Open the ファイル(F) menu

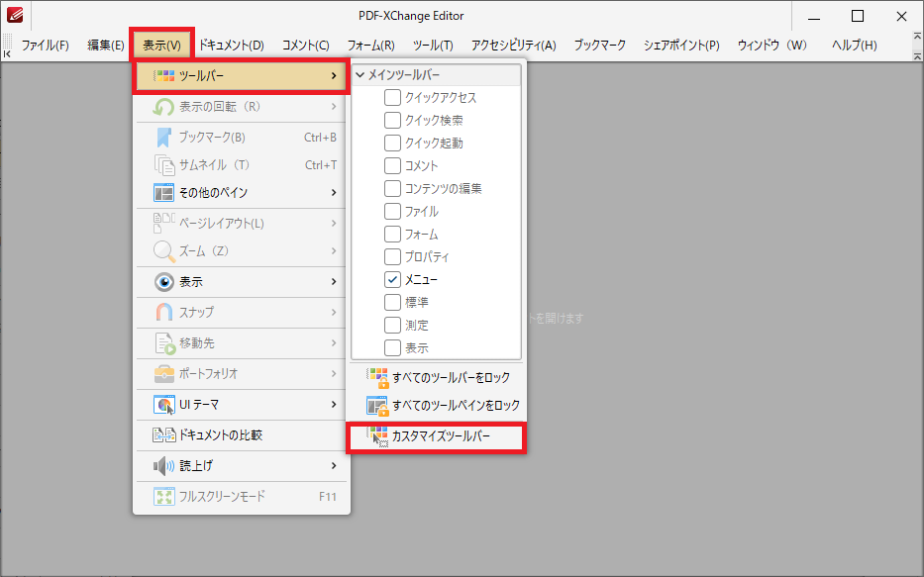click(46, 46)
